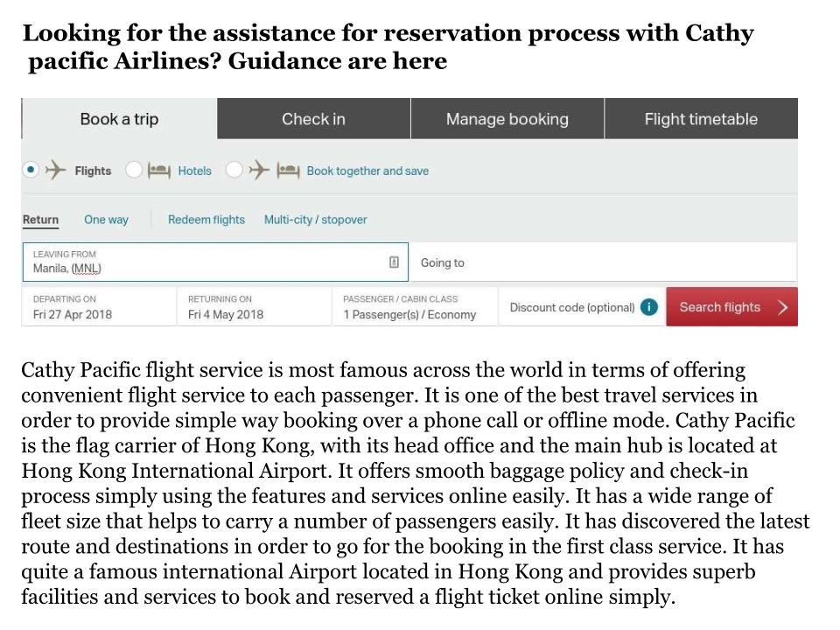This screenshot has height=630, width=840.
Task: Select the Hotels radio button
Action: pos(133,170)
